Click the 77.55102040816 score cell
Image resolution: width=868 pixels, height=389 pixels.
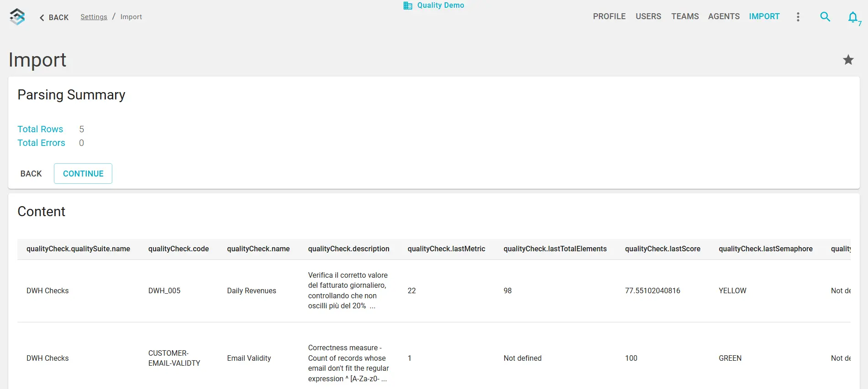(652, 291)
